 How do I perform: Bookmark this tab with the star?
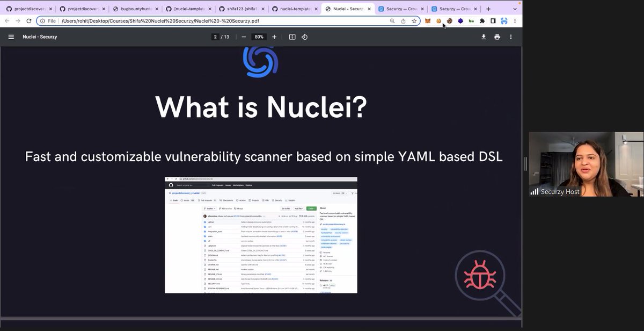click(x=414, y=21)
